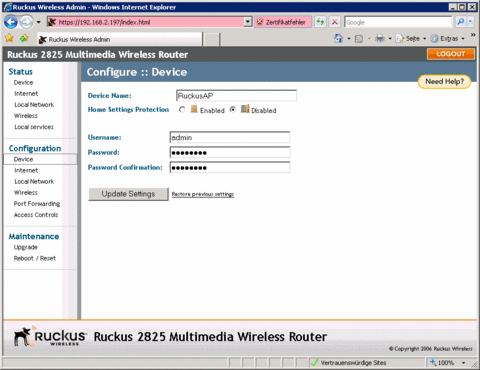Click the Home page icon
This screenshot has width=480, height=370.
pyautogui.click(x=339, y=39)
